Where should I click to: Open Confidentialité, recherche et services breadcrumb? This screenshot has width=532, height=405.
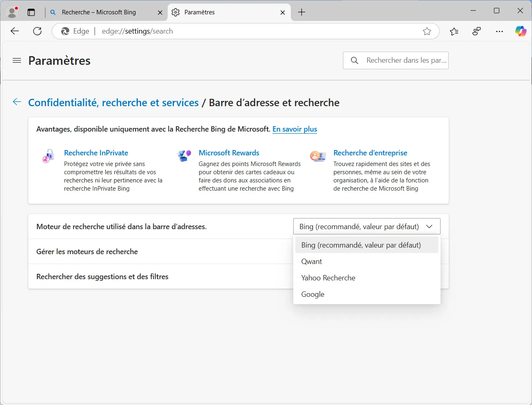click(113, 102)
